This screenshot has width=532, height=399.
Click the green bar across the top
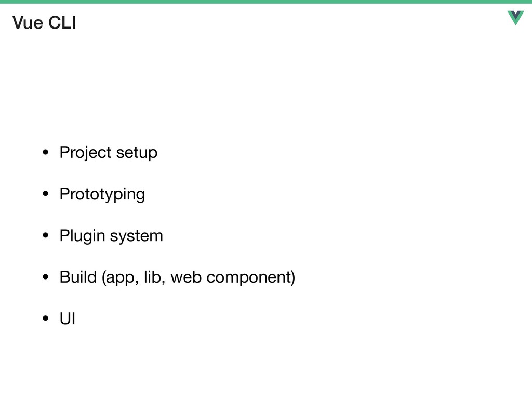(266, 2)
